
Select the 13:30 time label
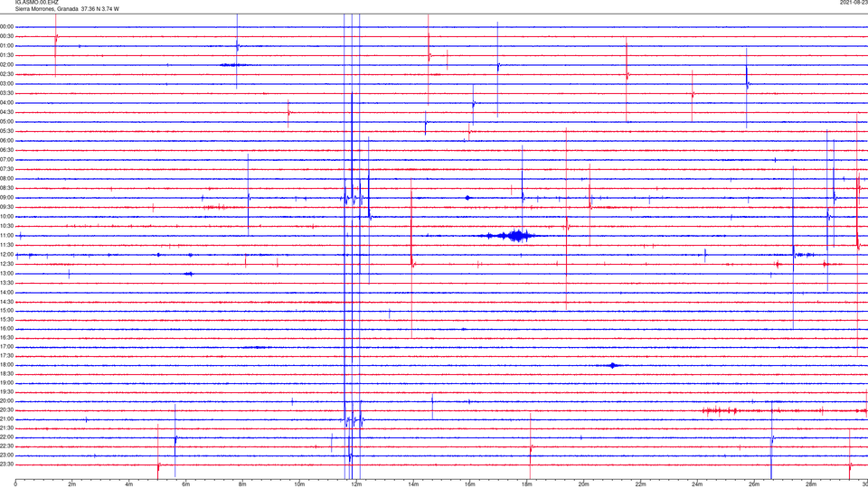7,283
